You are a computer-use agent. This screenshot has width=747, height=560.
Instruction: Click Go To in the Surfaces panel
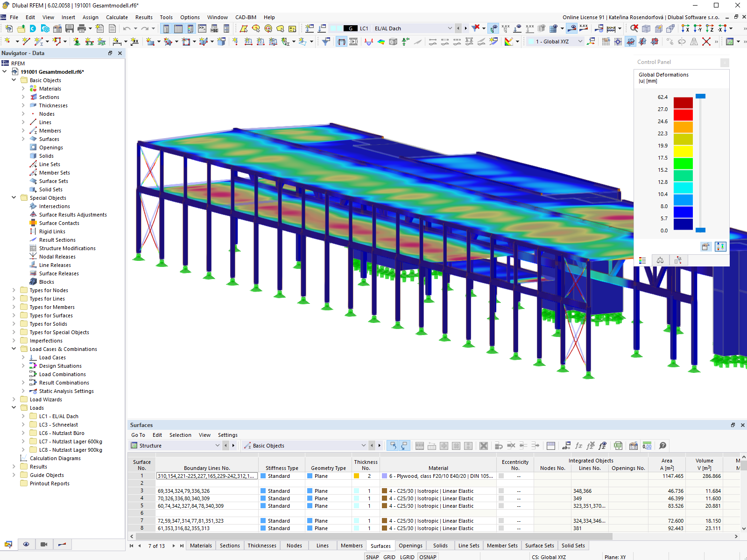[x=138, y=435]
